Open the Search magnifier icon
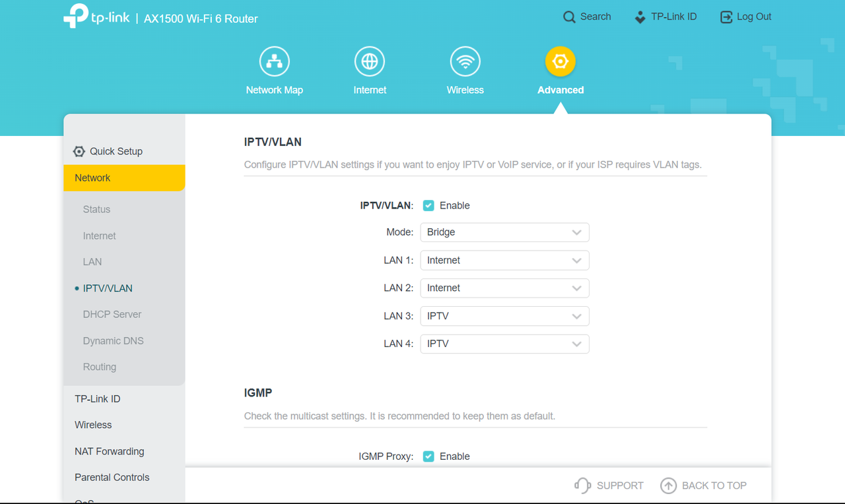 point(569,16)
